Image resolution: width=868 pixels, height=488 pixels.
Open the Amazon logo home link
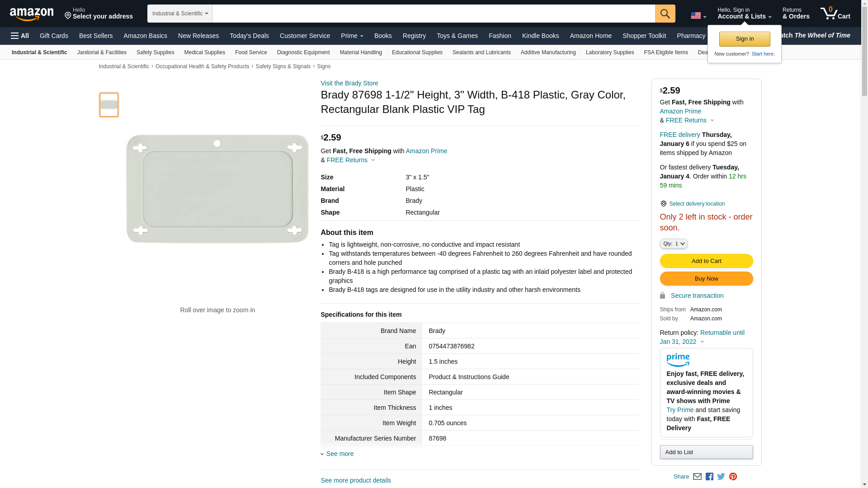[x=32, y=14]
